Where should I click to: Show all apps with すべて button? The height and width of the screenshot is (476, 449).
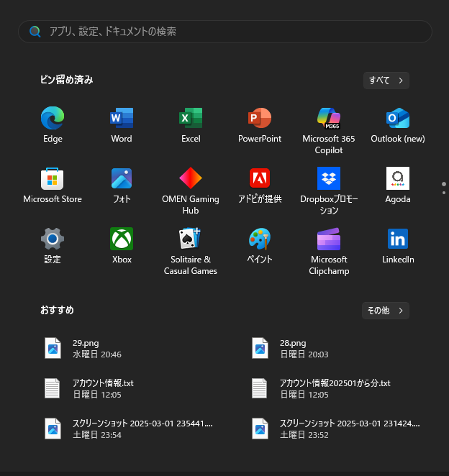point(386,81)
